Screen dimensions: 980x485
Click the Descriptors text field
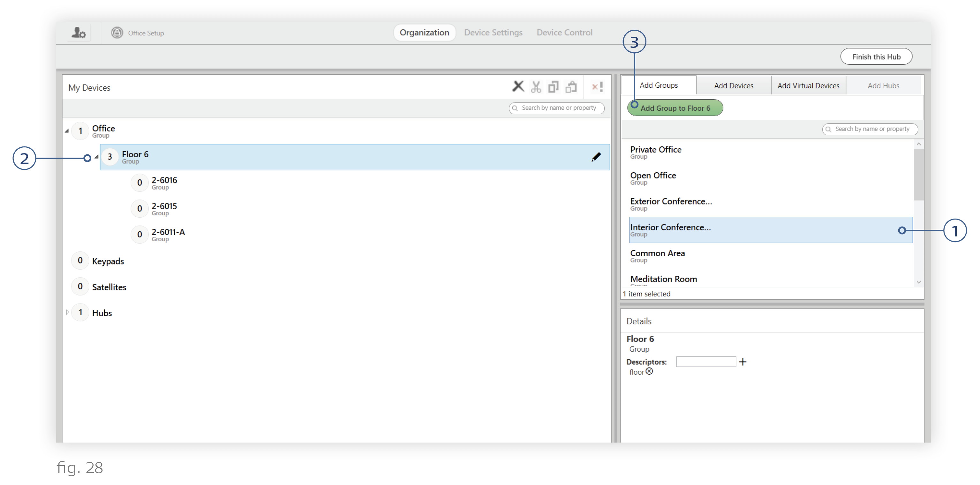706,362
